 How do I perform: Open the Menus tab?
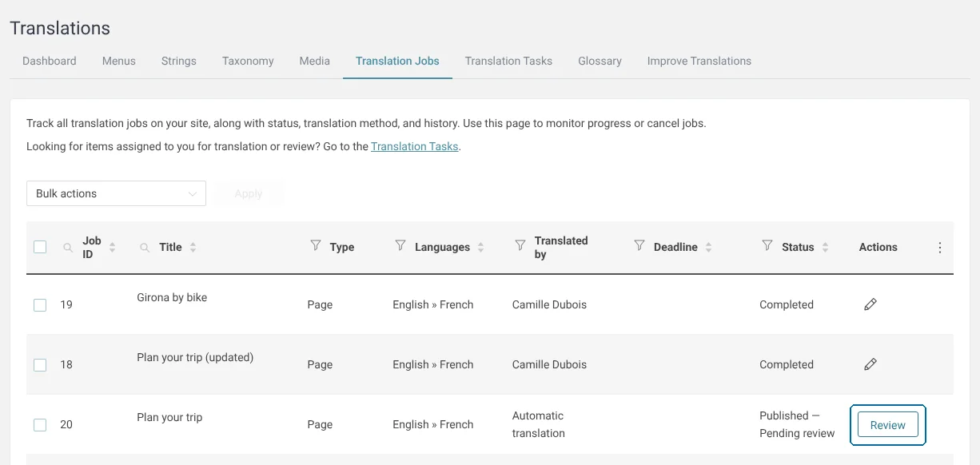point(119,61)
